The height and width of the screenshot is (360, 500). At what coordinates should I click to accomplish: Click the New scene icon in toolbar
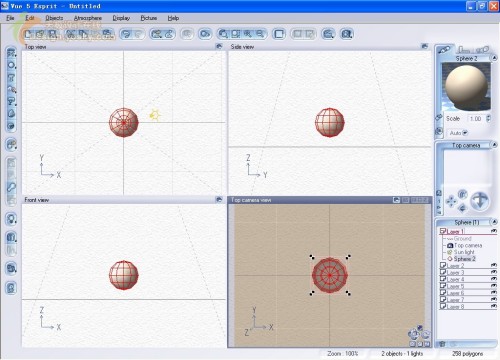28,34
